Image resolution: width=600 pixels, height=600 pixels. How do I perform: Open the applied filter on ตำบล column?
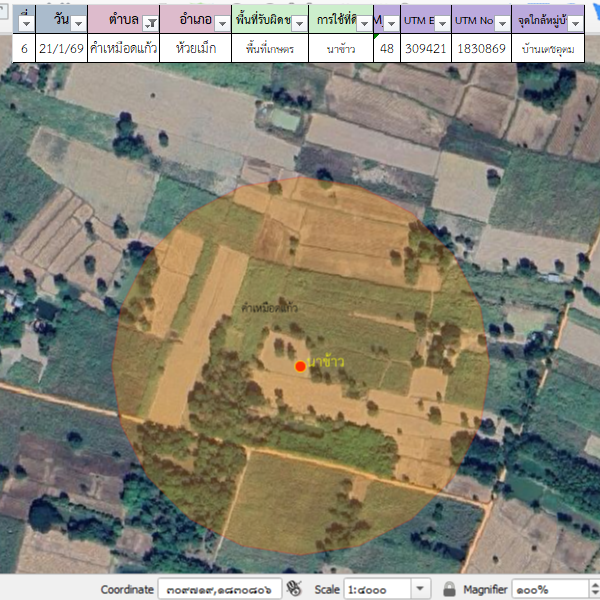point(150,23)
